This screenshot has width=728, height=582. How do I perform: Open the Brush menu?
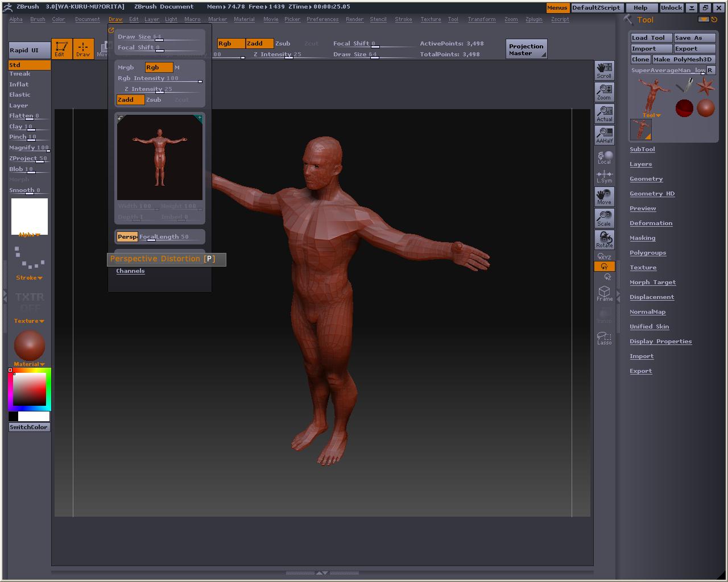[38, 19]
